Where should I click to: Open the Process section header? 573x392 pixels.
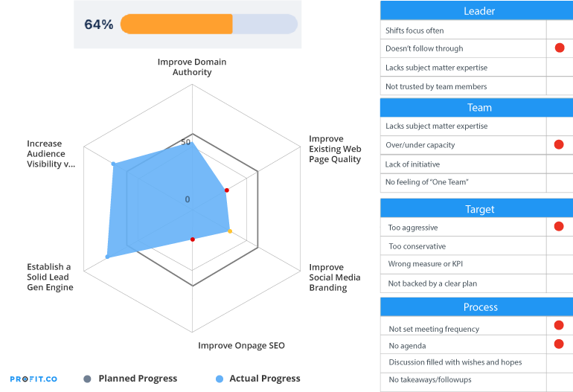[476, 307]
